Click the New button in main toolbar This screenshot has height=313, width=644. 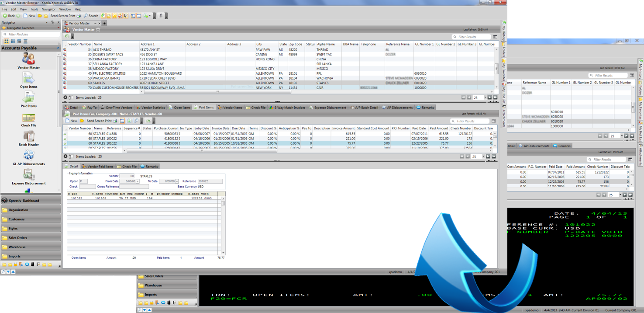click(29, 16)
